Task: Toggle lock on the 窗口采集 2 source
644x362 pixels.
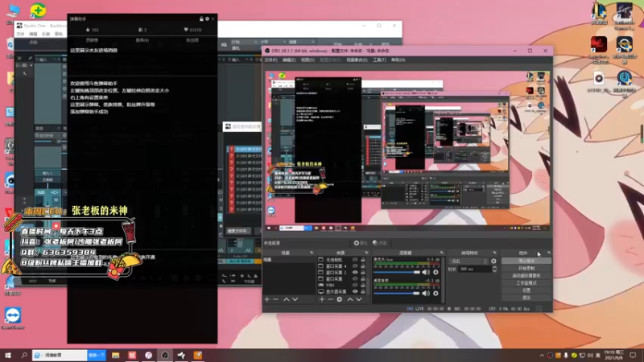Action: (x=363, y=272)
